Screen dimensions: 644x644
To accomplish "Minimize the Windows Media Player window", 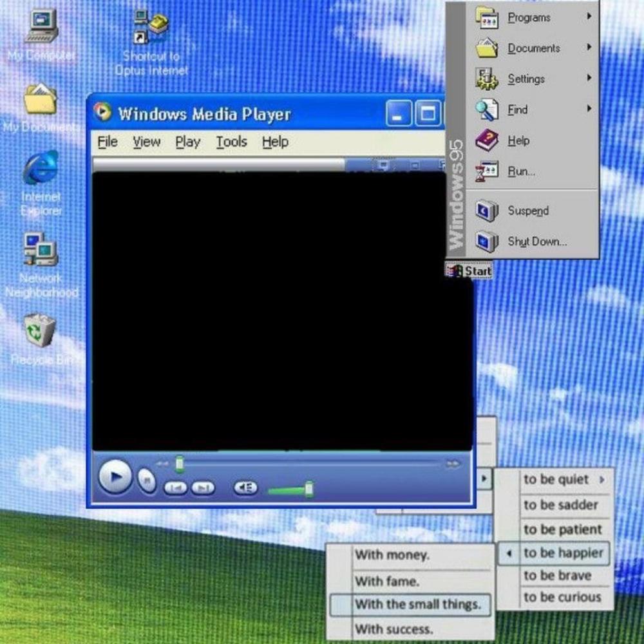I will pyautogui.click(x=398, y=113).
